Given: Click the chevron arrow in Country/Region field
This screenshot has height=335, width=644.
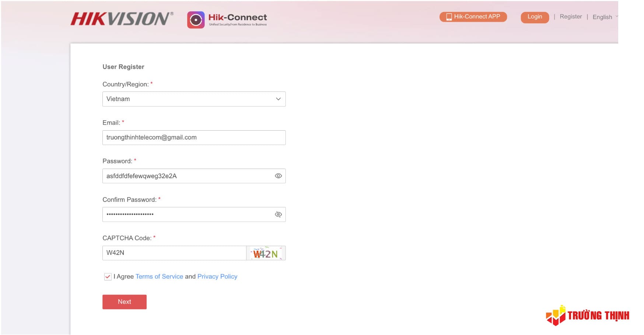Looking at the screenshot, I should tap(278, 99).
